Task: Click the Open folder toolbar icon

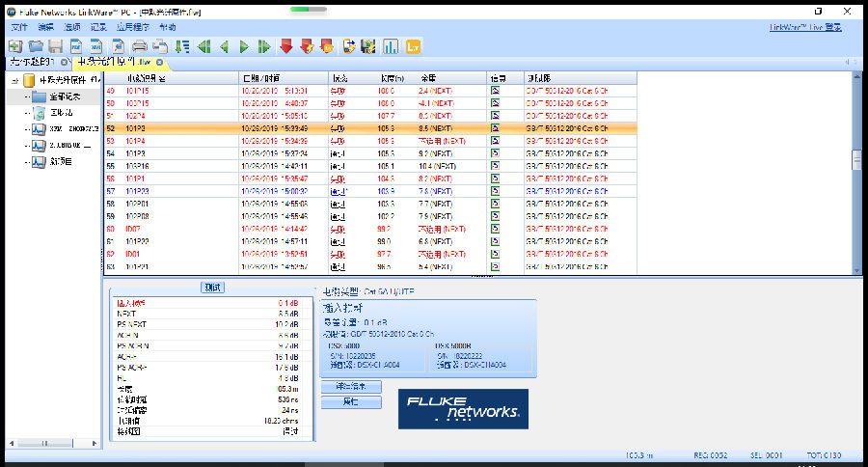Action: tap(36, 47)
